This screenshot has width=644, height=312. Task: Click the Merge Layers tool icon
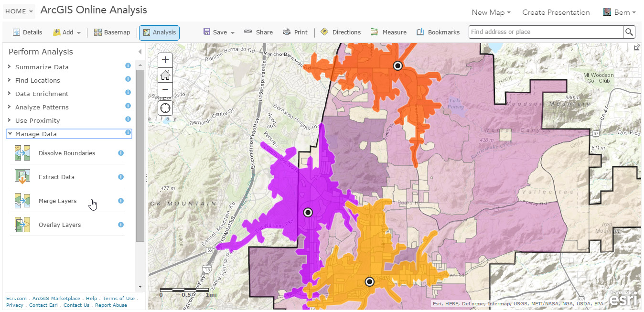[22, 201]
